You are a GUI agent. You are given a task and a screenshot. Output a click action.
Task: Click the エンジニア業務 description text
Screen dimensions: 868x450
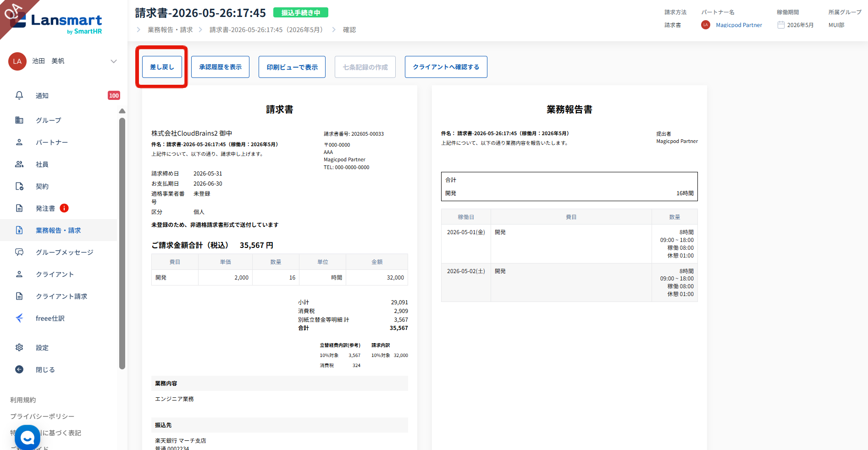[x=174, y=399]
